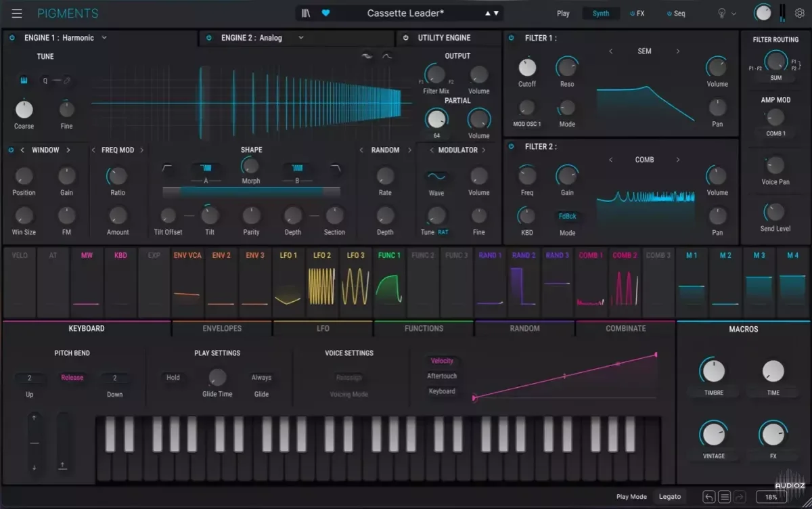Toggle Filter 2 power button

[512, 146]
